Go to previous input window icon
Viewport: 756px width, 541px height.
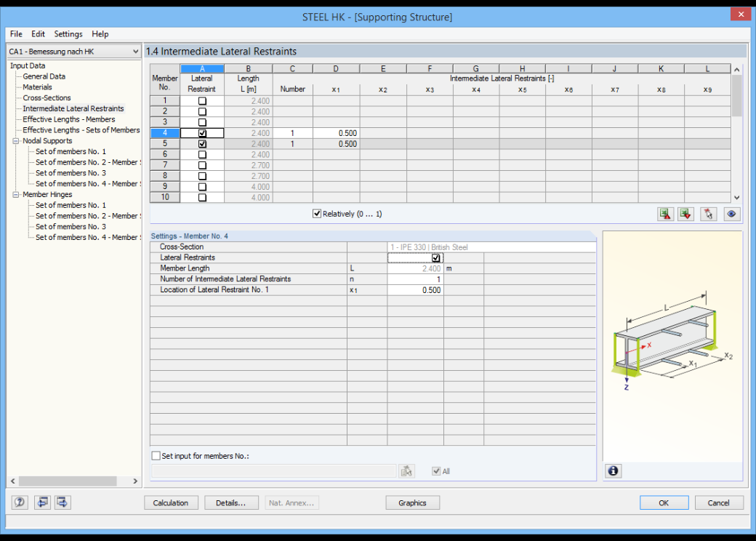[x=42, y=502]
